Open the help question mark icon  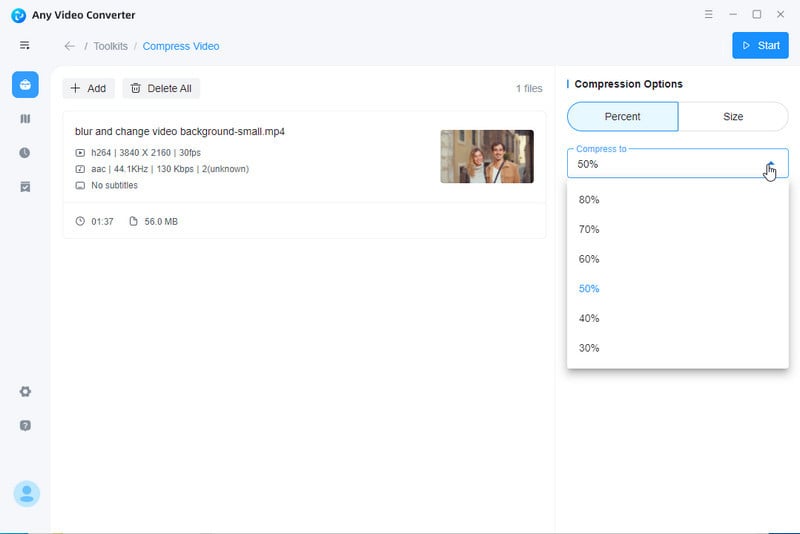coord(25,426)
